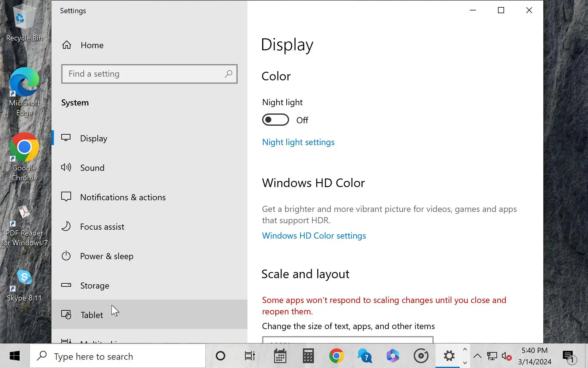Open Calculator from the taskbar
This screenshot has width=588, height=368.
(x=308, y=356)
